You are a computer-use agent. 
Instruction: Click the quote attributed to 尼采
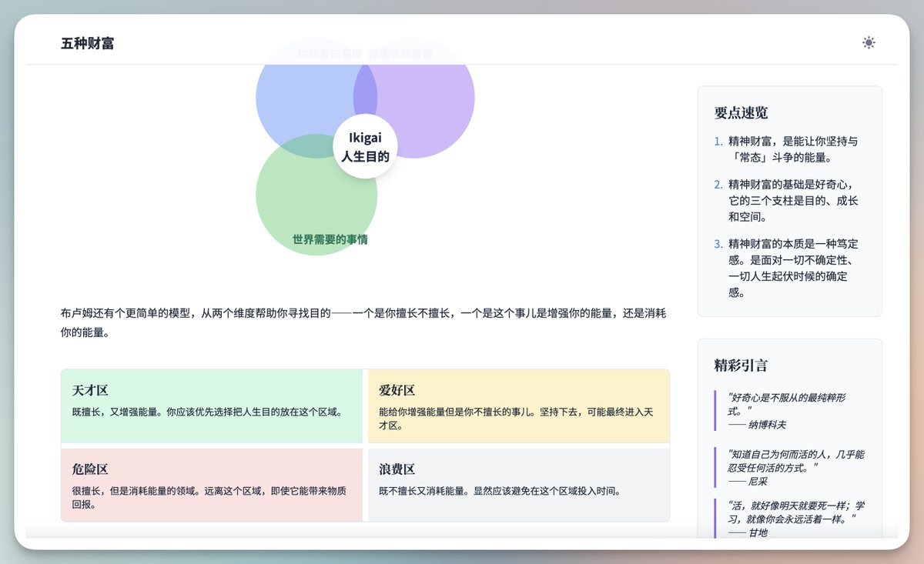(x=790, y=467)
